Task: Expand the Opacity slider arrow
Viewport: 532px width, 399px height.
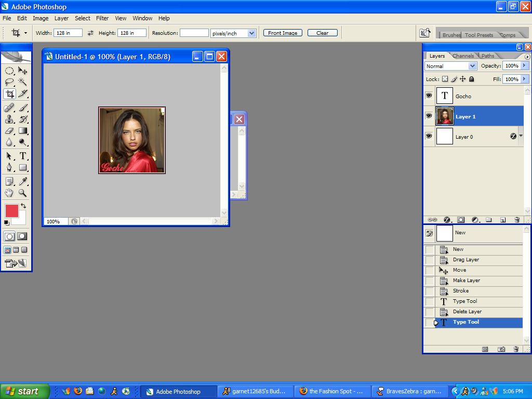Action: (x=525, y=66)
